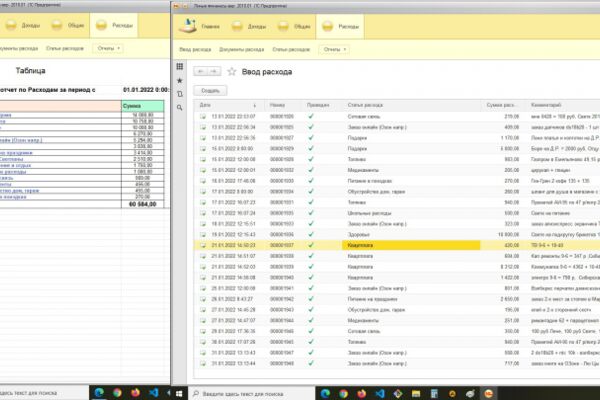The height and width of the screenshot is (400, 600).
Task: Open Доходы tab in the left window
Action: 23,25
